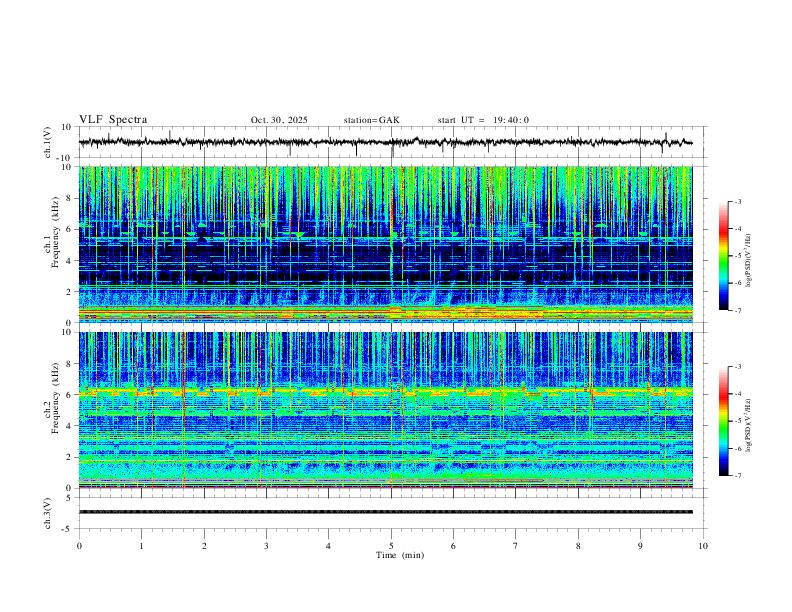This screenshot has height=612, width=792.
Task: Select the date label "Oct. 30, 2025"
Action: point(279,120)
